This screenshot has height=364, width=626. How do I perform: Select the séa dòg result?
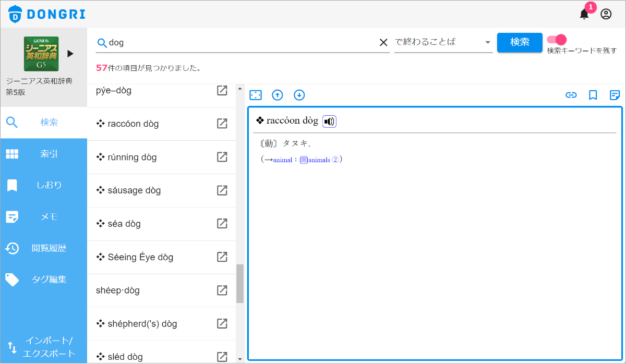point(118,224)
